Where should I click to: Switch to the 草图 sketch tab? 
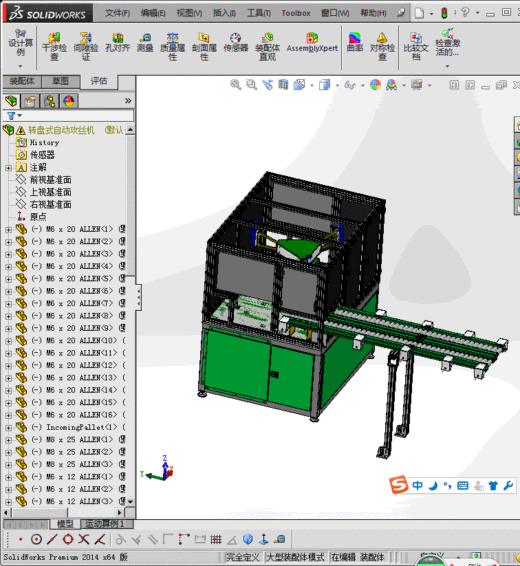(60, 81)
